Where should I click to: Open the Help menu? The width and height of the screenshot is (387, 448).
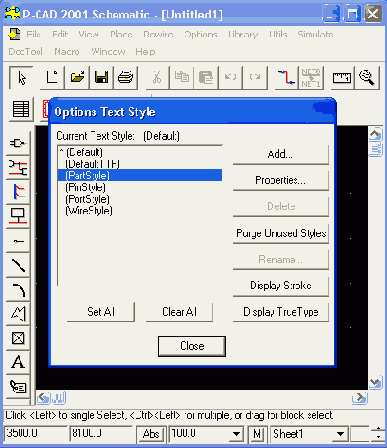pos(145,52)
